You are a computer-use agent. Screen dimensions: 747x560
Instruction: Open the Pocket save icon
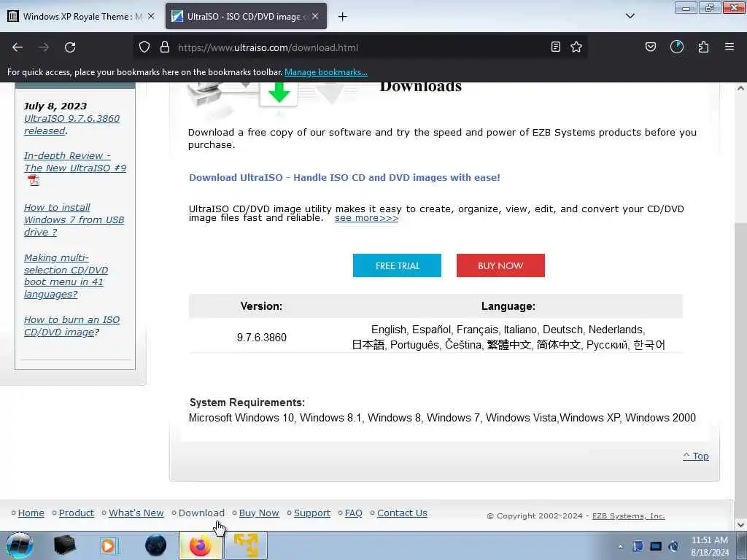(x=650, y=47)
